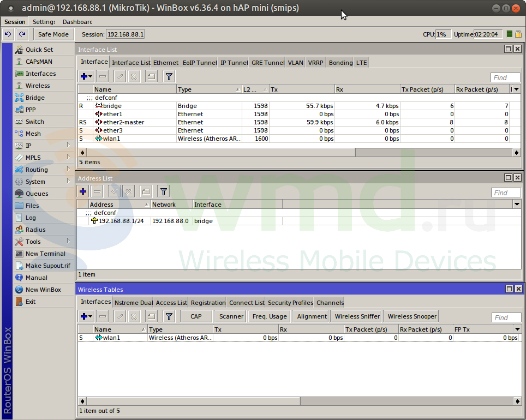Open the column dropdown in Interface List header
Screen dimensions: 526x420
click(517, 89)
